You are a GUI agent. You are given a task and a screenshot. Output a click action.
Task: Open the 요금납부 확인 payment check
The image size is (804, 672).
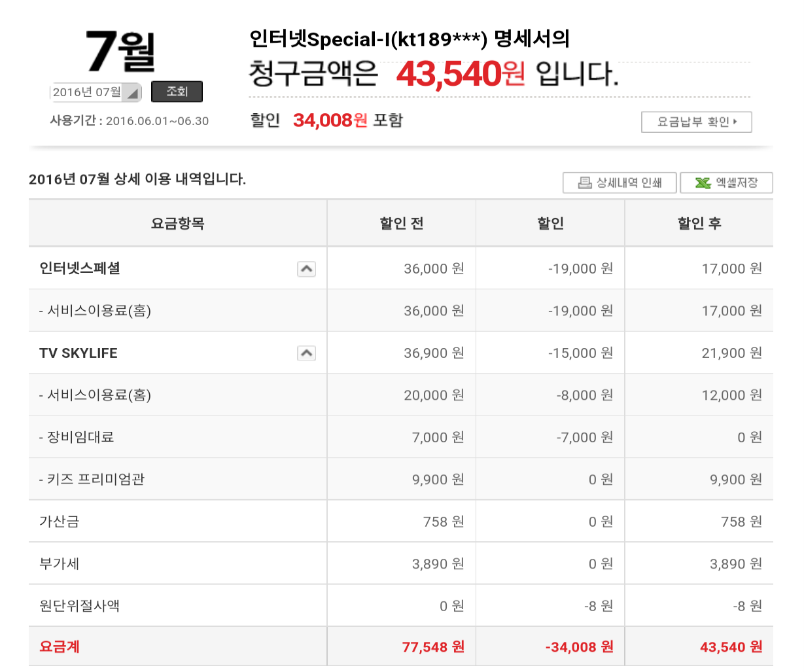tap(696, 122)
